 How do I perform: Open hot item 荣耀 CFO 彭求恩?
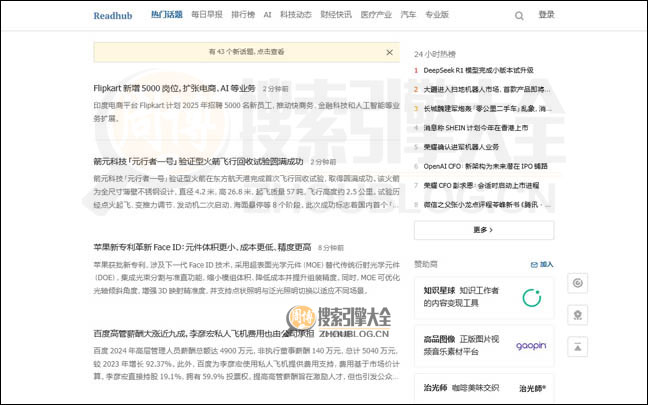tap(481, 186)
